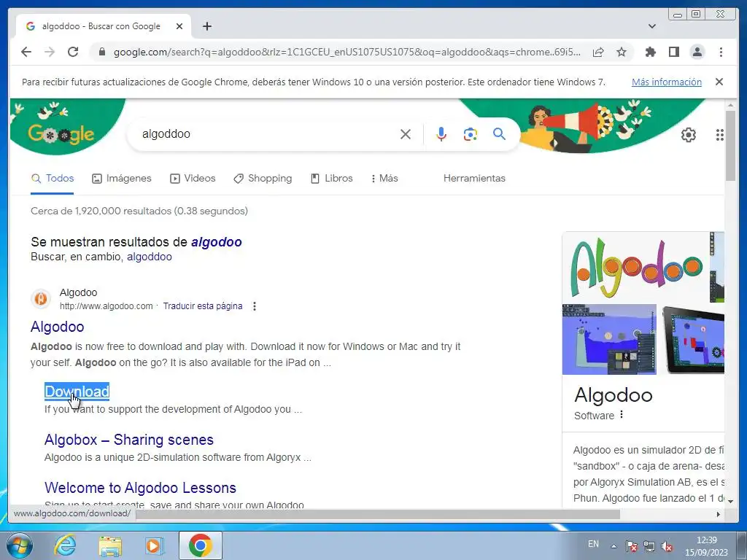The width and height of the screenshot is (747, 560).
Task: Bookmark this page with the star icon
Action: tap(622, 52)
